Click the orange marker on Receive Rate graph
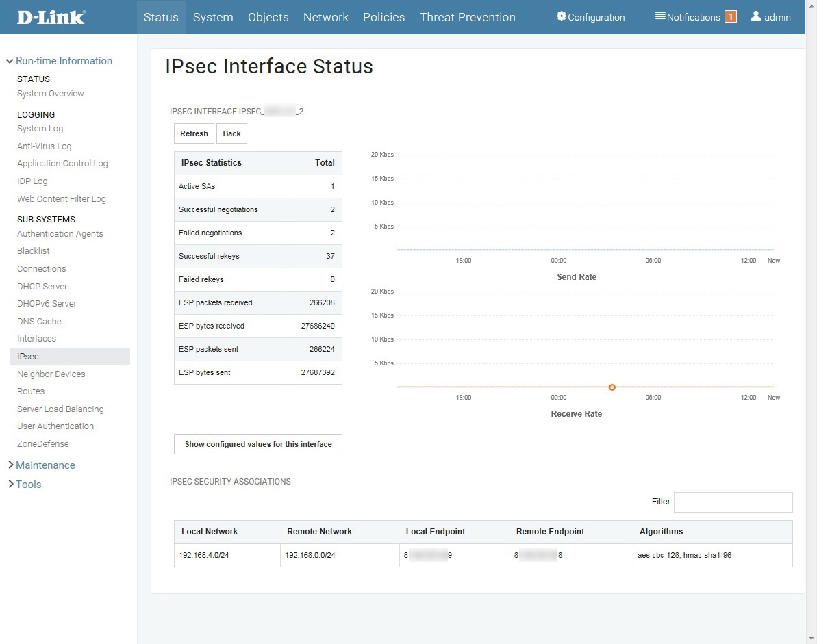The width and height of the screenshot is (817, 644). click(612, 387)
